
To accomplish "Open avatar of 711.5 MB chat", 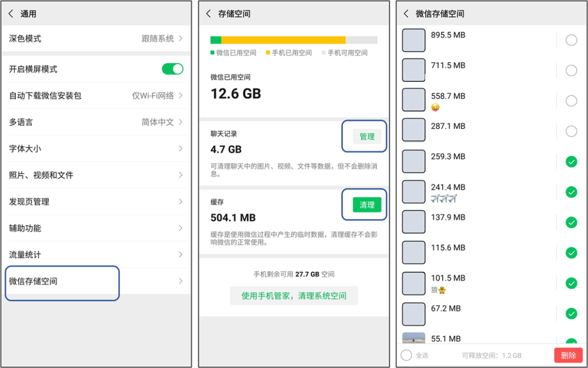I will pyautogui.click(x=414, y=70).
